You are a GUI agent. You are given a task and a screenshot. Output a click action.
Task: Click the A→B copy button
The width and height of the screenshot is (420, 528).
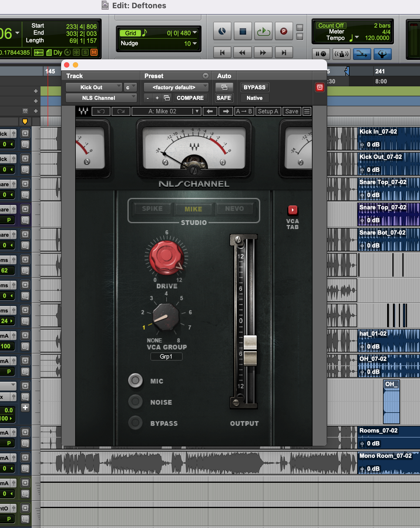244,111
